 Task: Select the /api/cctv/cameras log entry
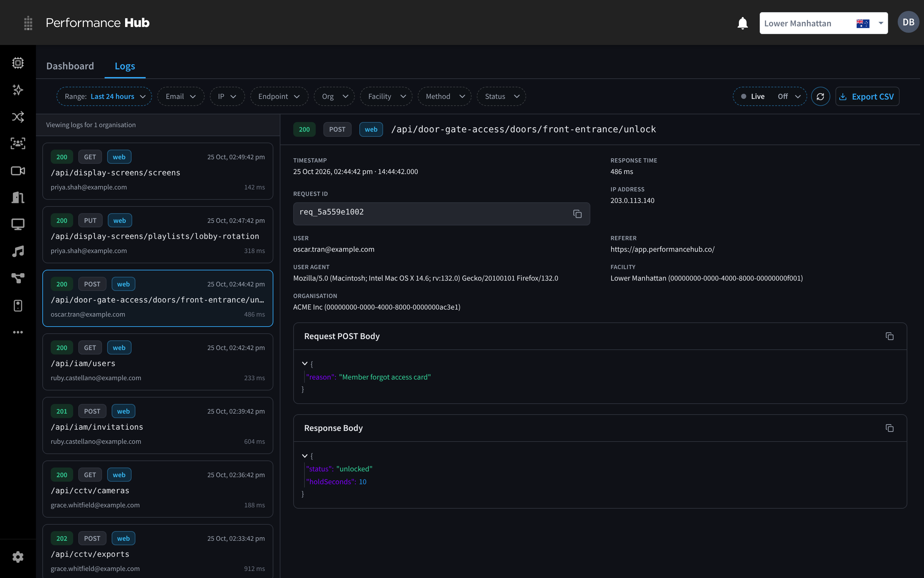click(158, 489)
